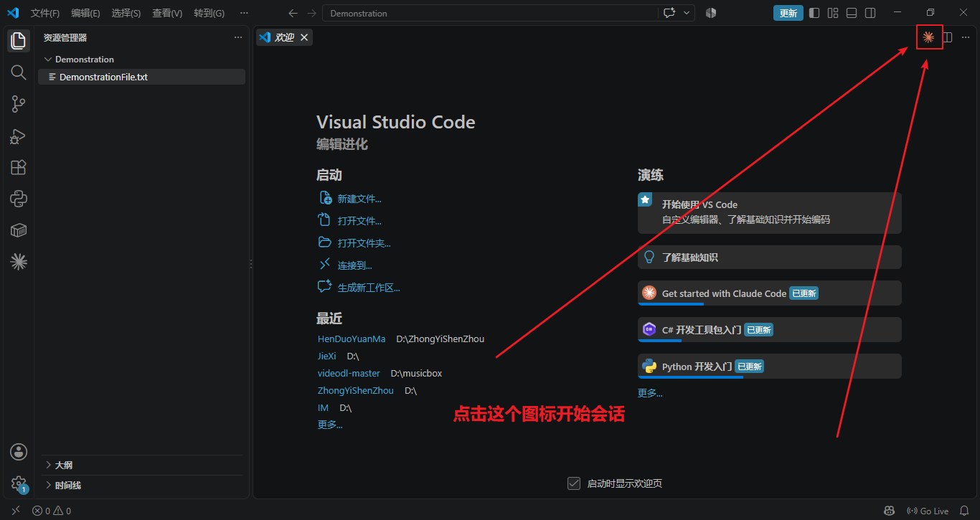Go back with the left arrow
980x520 pixels.
pyautogui.click(x=293, y=13)
